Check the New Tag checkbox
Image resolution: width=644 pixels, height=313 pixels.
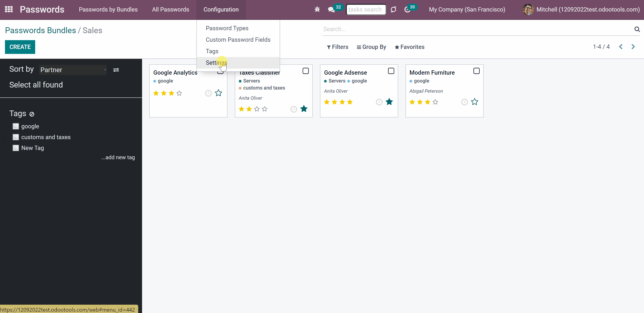coord(16,148)
